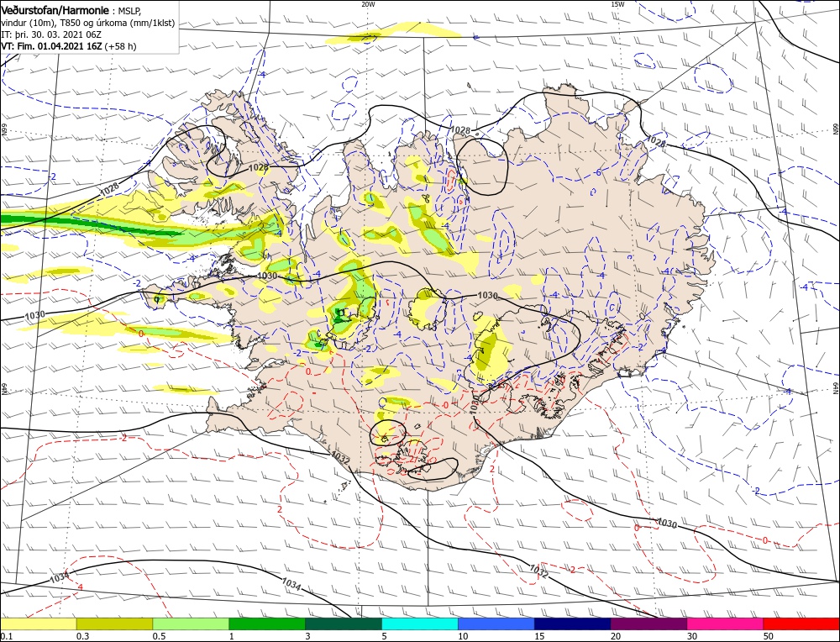
Task: Pick the blue 10 mm legend swatch
Action: [x=496, y=624]
